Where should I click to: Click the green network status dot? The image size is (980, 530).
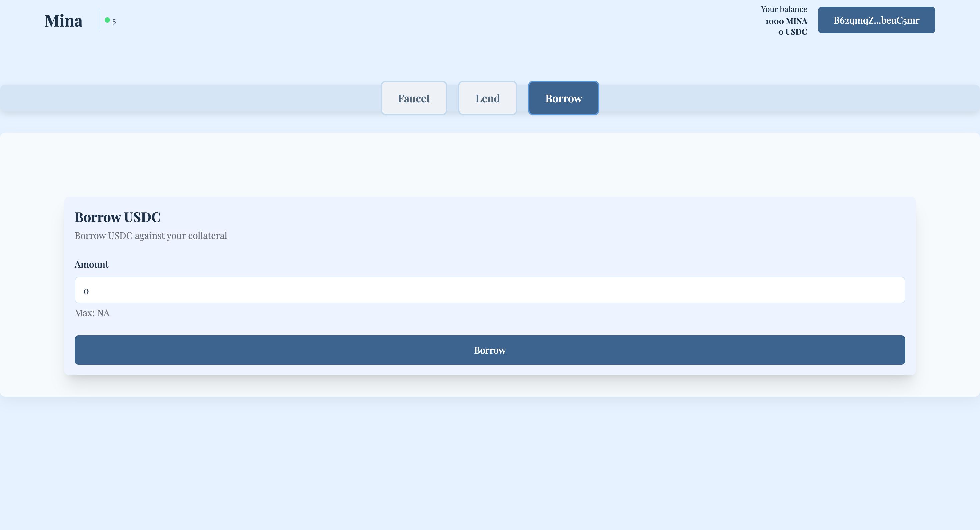107,20
